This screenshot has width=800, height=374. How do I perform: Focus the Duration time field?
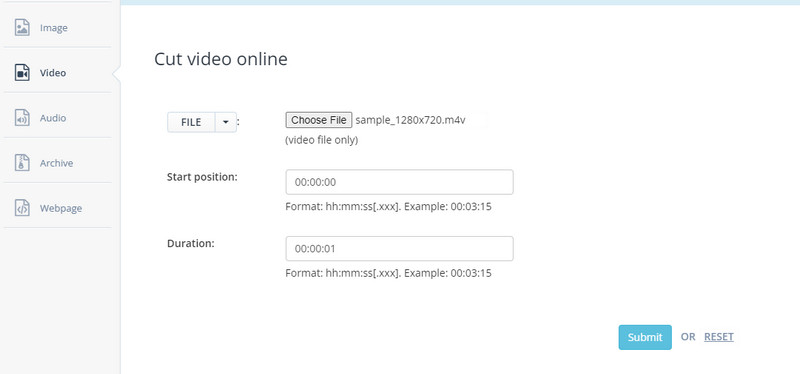[399, 248]
